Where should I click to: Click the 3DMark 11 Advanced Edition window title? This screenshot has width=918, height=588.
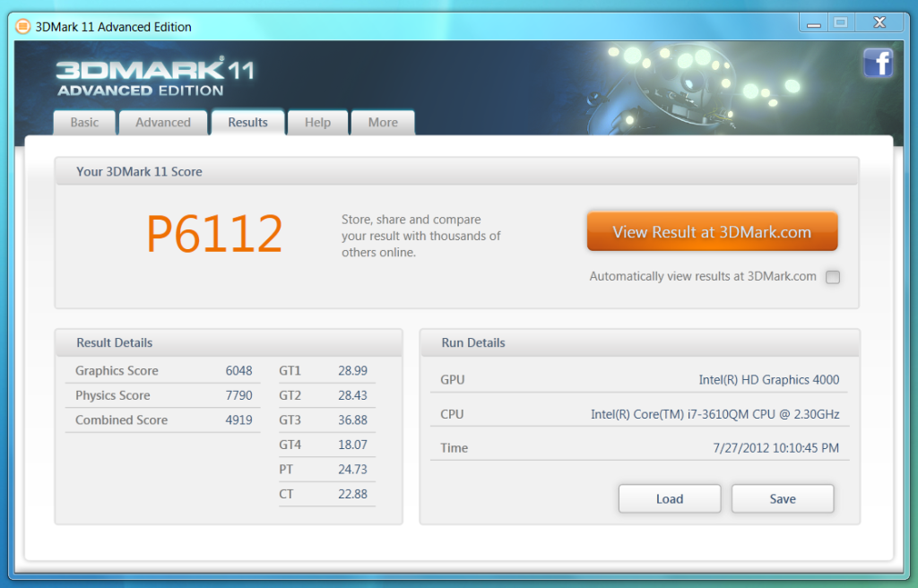coord(114,27)
